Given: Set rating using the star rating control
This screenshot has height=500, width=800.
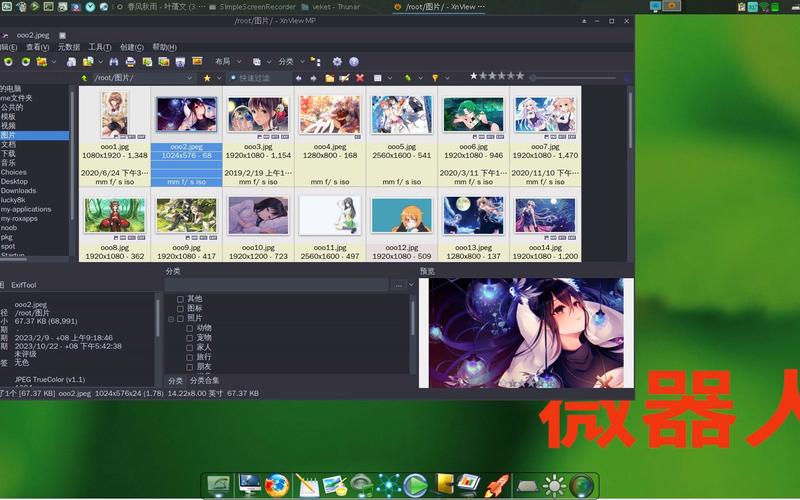Looking at the screenshot, I should 496,76.
